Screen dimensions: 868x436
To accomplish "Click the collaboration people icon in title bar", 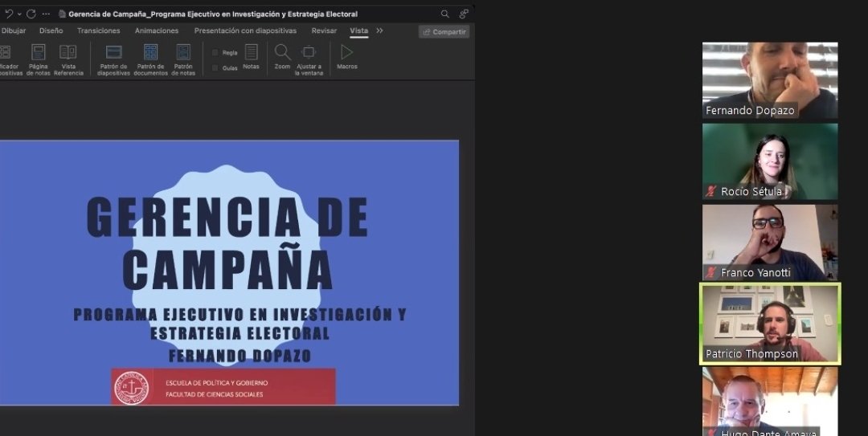I will pos(464,14).
